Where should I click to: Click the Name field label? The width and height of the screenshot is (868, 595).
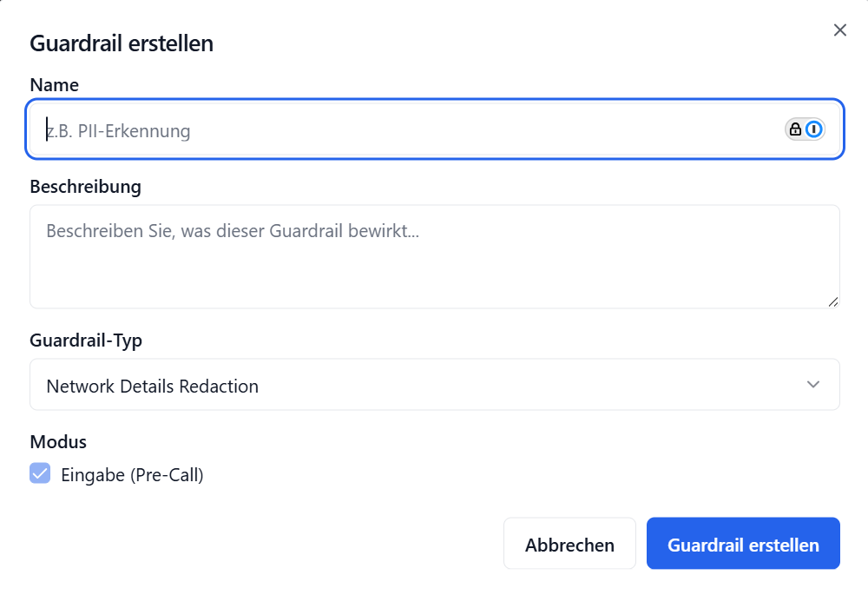[x=54, y=84]
